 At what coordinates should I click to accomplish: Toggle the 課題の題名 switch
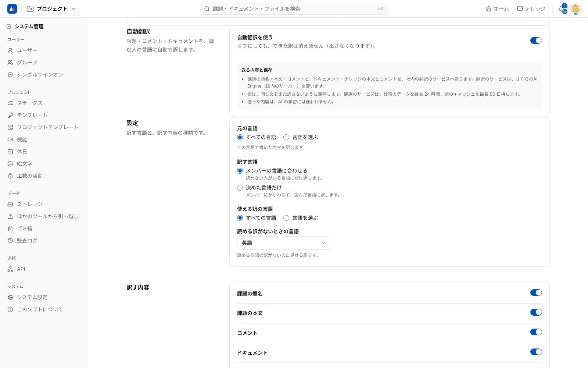536,293
